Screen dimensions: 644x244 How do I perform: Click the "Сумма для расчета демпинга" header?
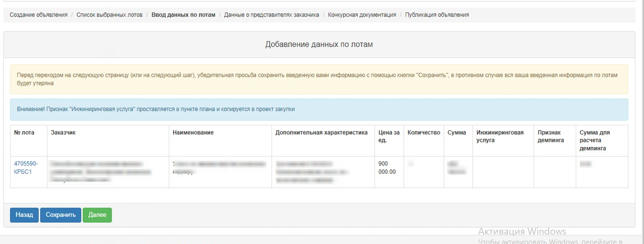tap(595, 140)
